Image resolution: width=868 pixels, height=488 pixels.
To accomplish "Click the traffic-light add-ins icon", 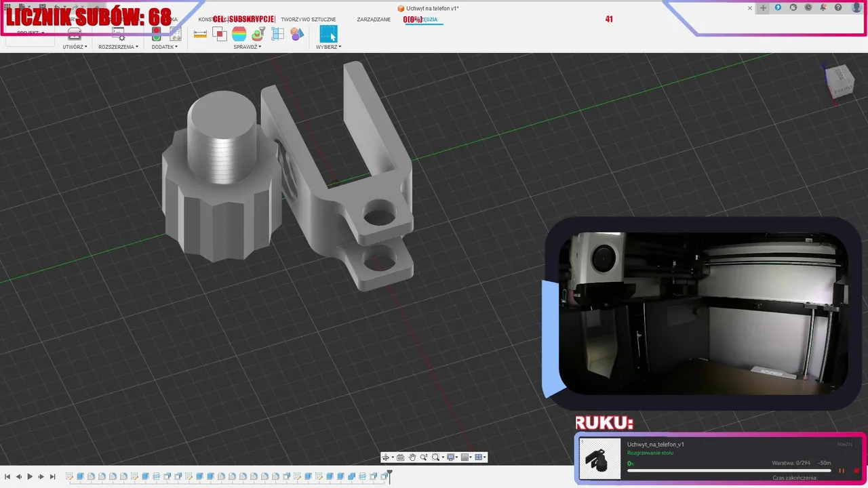I will 156,34.
